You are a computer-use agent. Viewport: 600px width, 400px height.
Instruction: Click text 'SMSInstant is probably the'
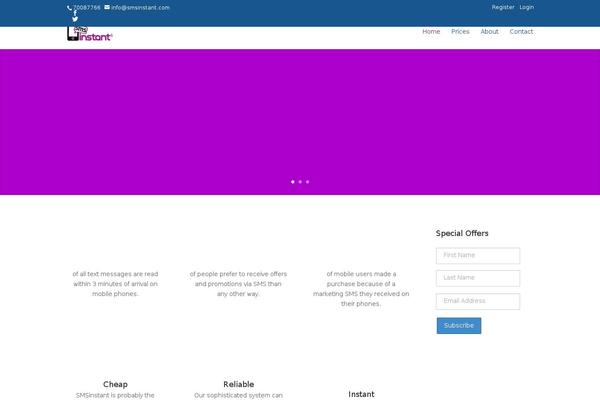[115, 395]
